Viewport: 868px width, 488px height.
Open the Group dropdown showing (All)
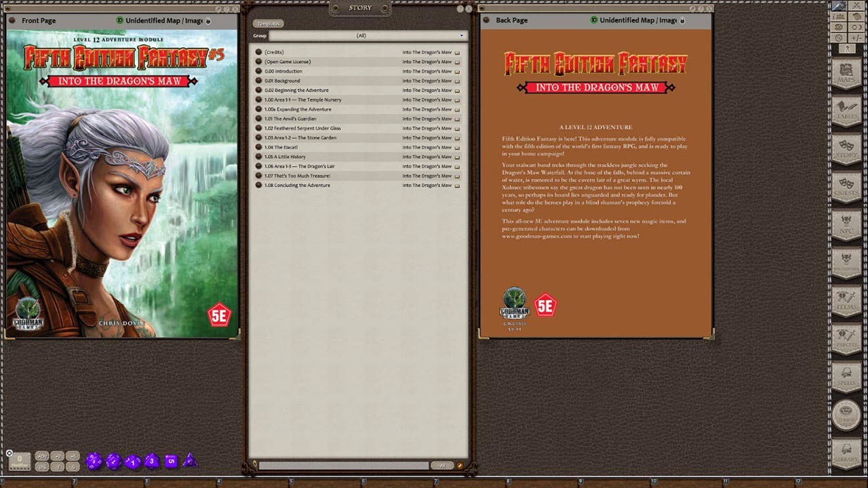click(x=367, y=35)
